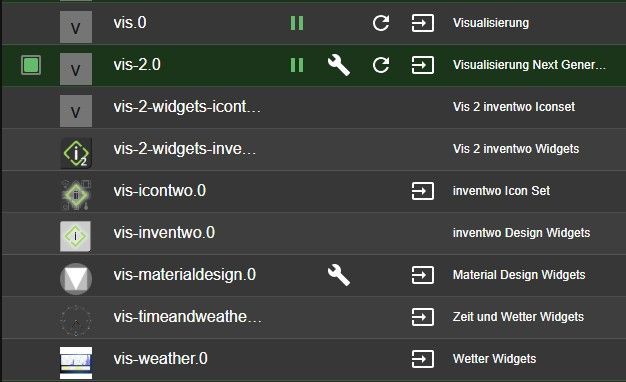Viewport: 626px width, 382px height.
Task: Click Vis 2 inventwo Iconset text
Action: point(514,107)
